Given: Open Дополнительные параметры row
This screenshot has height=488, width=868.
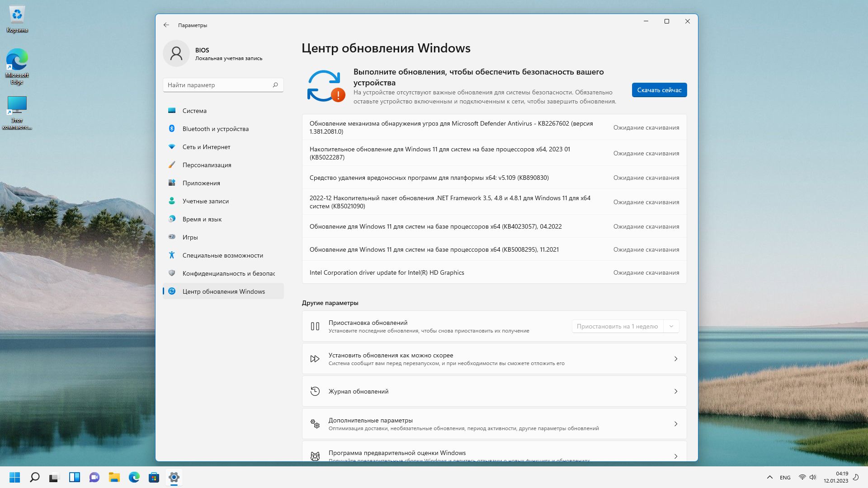Looking at the screenshot, I should [x=494, y=424].
